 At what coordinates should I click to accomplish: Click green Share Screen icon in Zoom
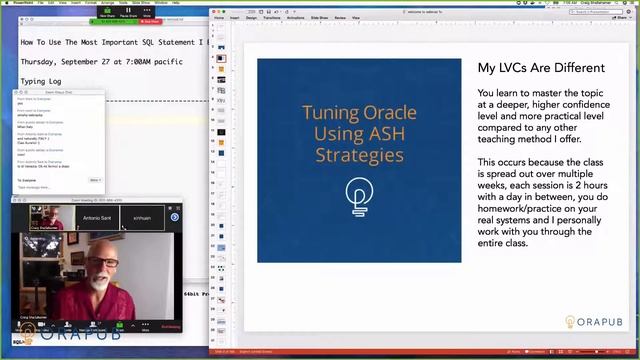(120, 326)
